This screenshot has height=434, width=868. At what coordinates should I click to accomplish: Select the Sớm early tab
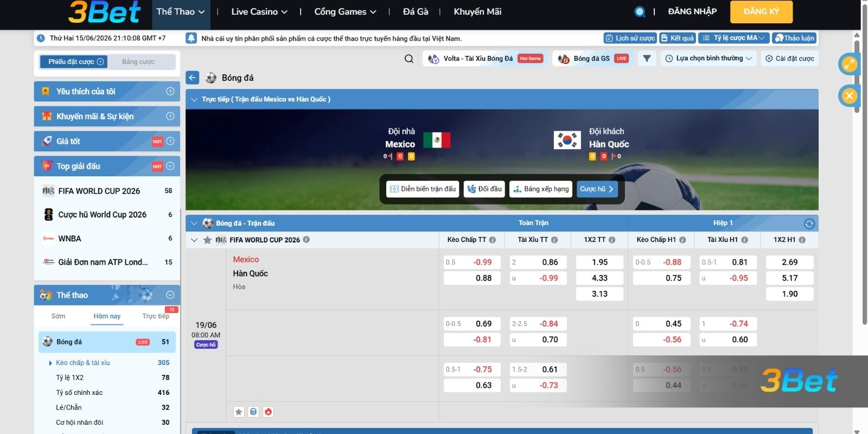click(x=58, y=316)
